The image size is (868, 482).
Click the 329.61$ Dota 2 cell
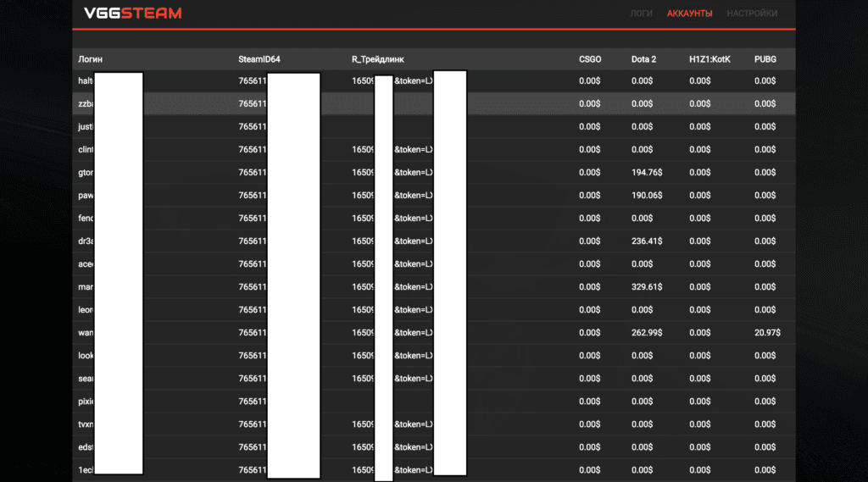click(647, 287)
